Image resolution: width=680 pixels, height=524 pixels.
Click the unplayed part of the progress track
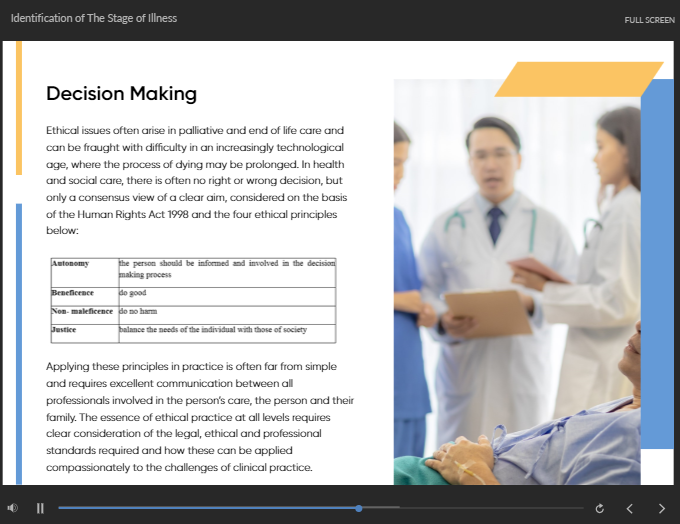click(473, 508)
